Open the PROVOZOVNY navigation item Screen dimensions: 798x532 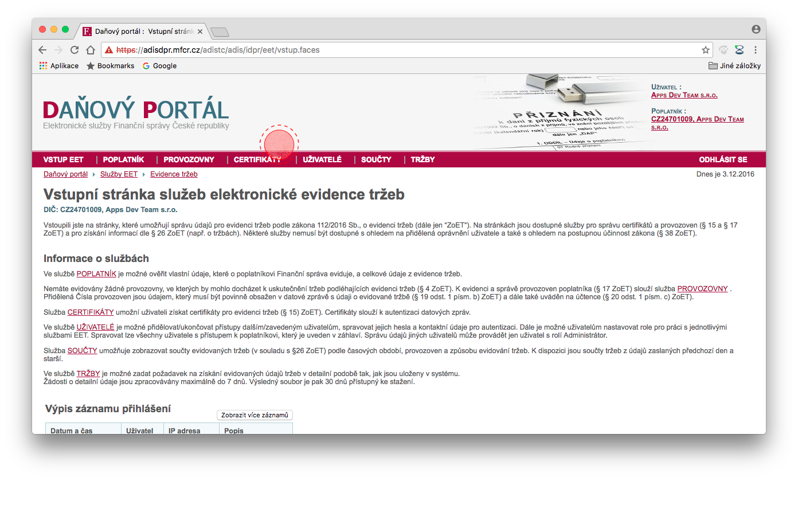(x=189, y=159)
